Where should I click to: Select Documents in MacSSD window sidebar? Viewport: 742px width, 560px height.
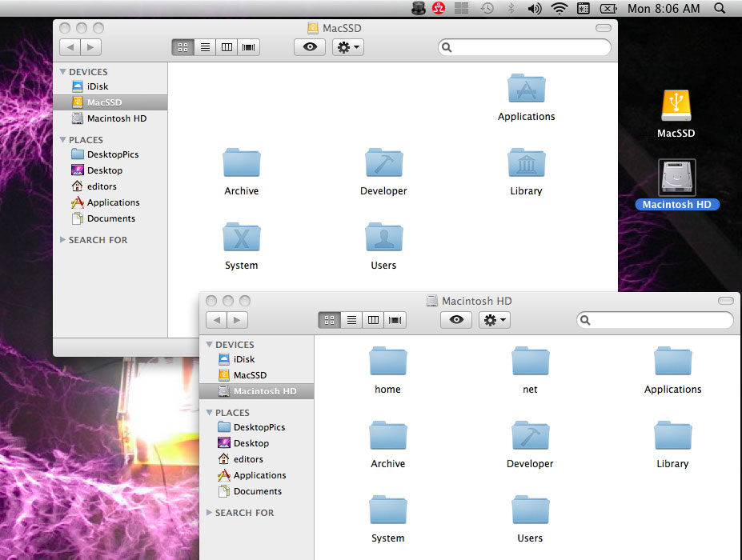[110, 218]
